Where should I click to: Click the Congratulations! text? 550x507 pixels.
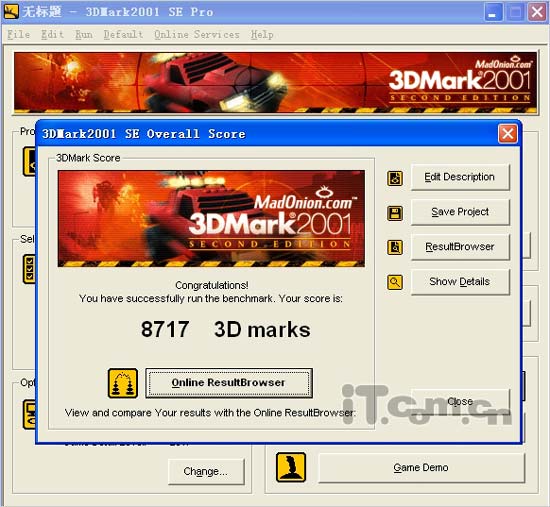point(212,285)
